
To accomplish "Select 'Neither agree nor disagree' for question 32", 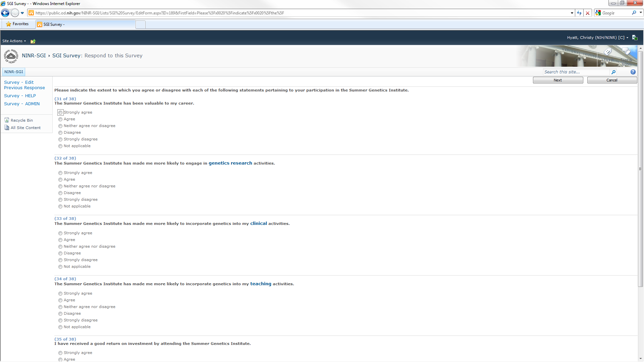I will [x=60, y=186].
